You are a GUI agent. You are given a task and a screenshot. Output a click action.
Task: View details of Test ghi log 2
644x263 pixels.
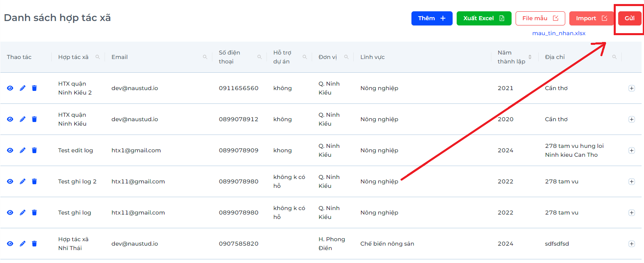point(10,181)
